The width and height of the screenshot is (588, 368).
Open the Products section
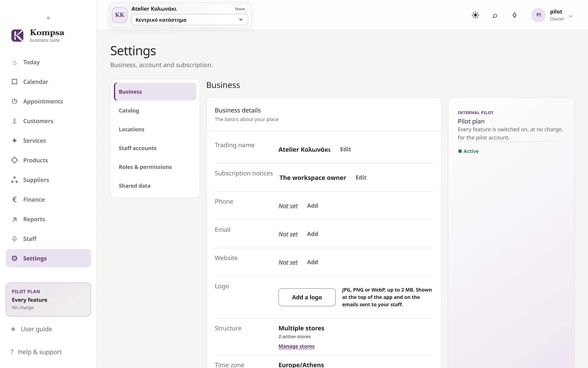(x=48, y=160)
